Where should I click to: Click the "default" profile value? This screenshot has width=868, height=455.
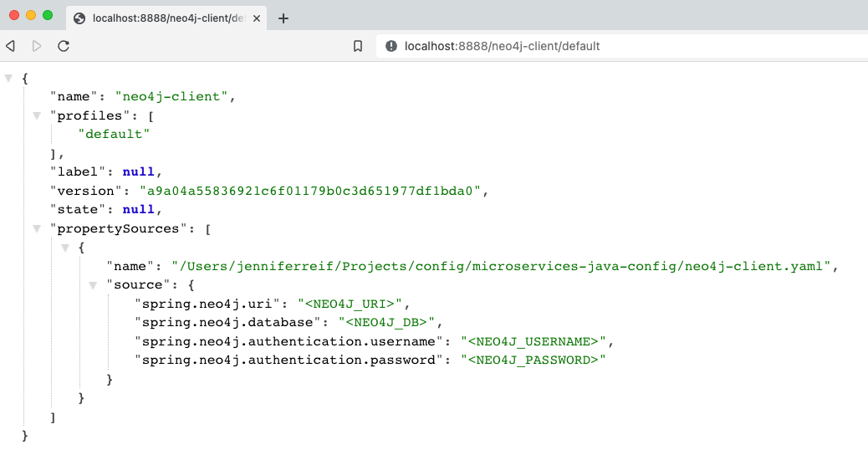[114, 134]
